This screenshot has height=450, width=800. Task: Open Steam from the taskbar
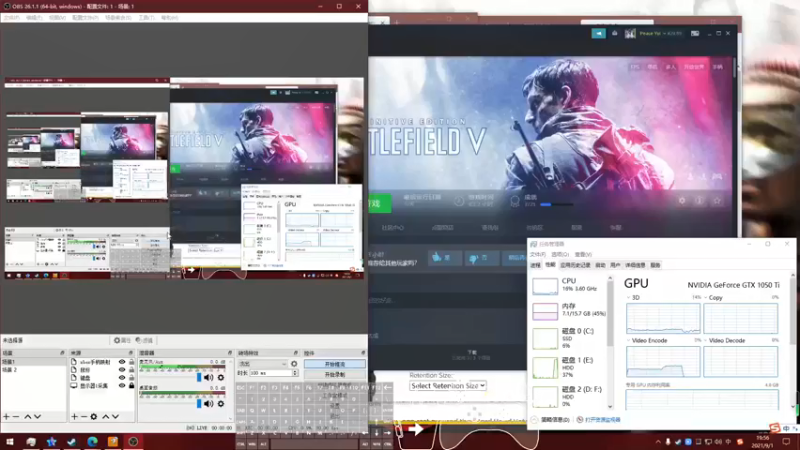coord(71,441)
